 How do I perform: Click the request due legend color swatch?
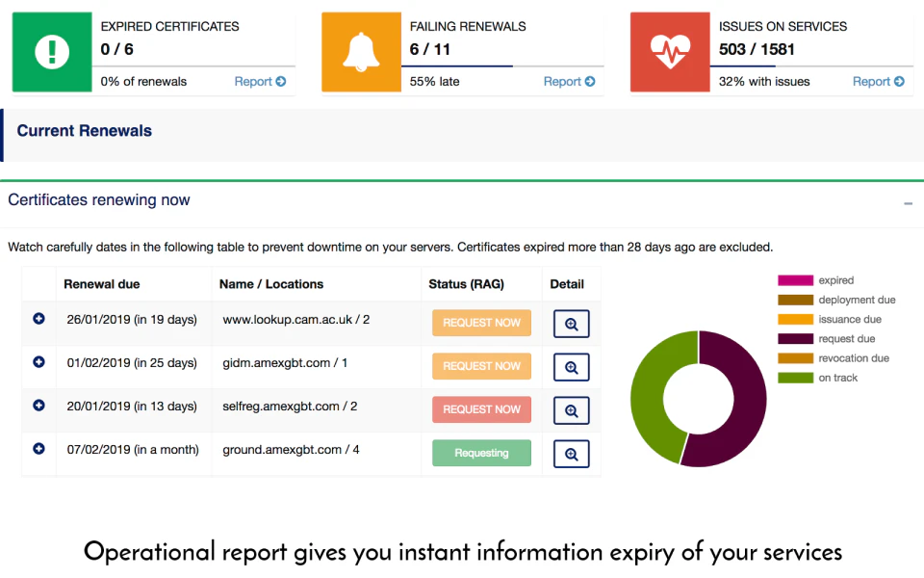795,339
